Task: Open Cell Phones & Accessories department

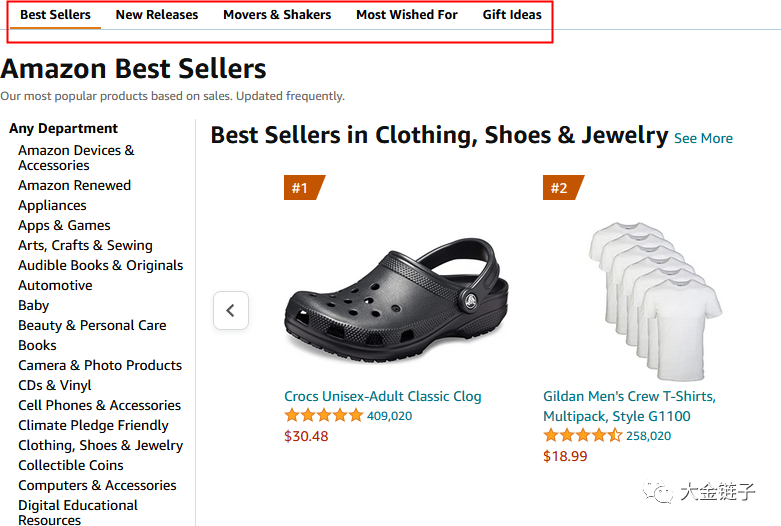Action: click(99, 405)
